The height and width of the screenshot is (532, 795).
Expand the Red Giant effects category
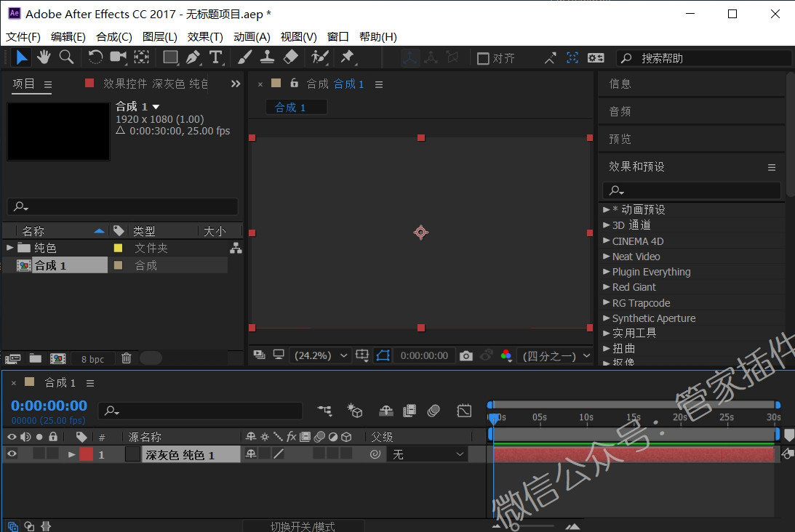point(607,287)
